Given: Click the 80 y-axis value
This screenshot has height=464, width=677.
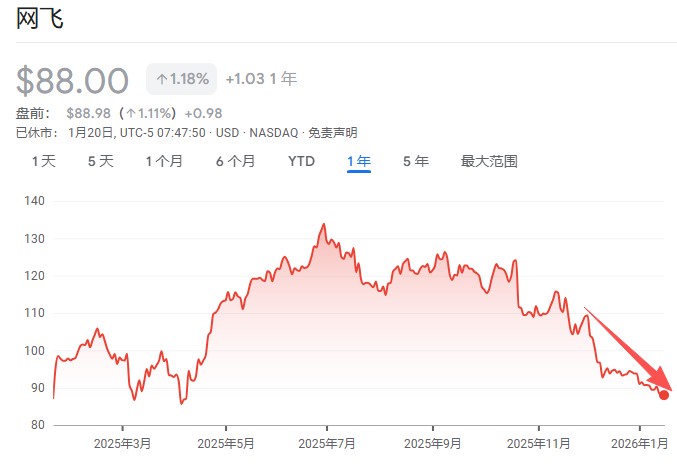Looking at the screenshot, I should pos(38,425).
